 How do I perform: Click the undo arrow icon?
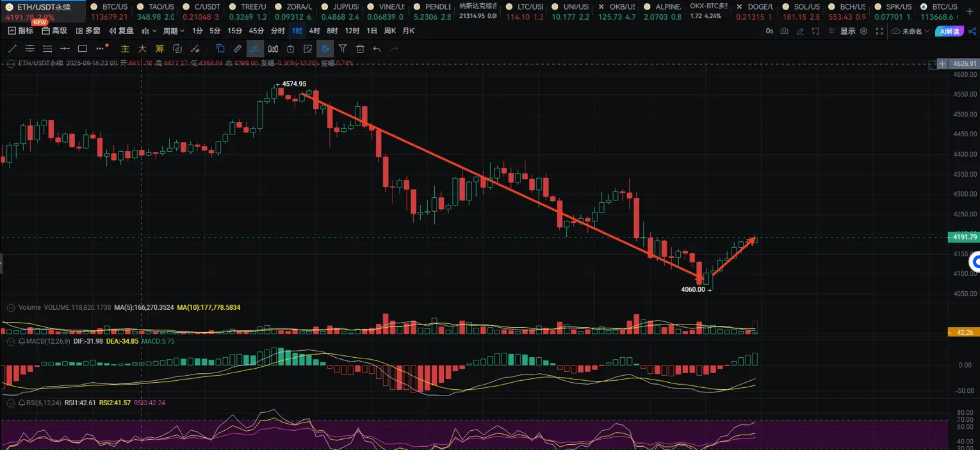[x=377, y=49]
